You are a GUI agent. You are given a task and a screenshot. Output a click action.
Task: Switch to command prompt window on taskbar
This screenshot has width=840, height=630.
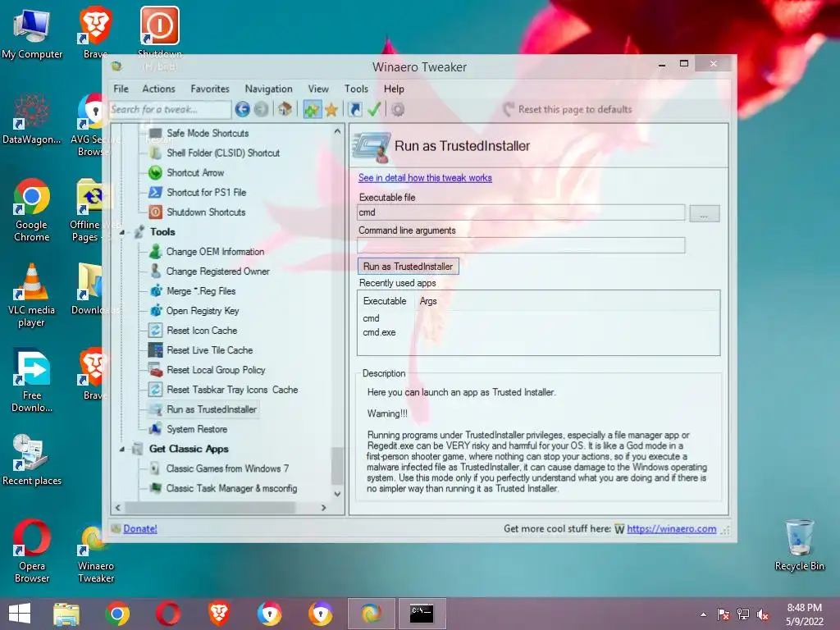tap(422, 614)
